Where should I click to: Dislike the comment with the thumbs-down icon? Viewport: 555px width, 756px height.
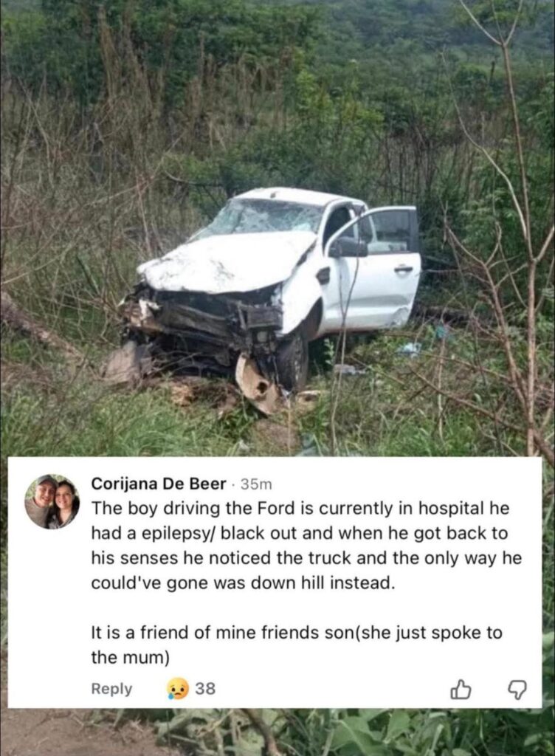pos(517,690)
